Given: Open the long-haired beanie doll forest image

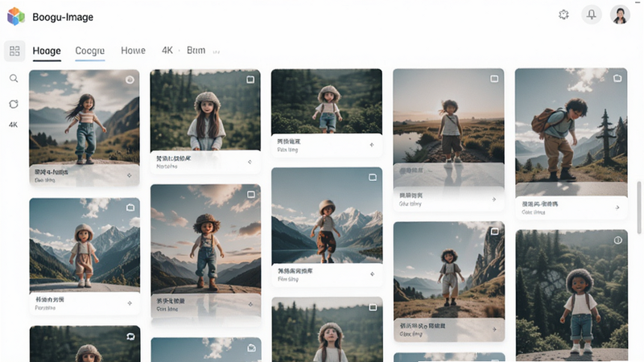Looking at the screenshot, I should point(205,110).
